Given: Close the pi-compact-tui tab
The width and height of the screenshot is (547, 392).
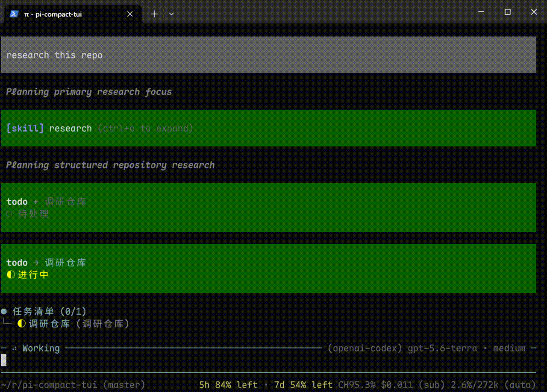Looking at the screenshot, I should point(130,14).
